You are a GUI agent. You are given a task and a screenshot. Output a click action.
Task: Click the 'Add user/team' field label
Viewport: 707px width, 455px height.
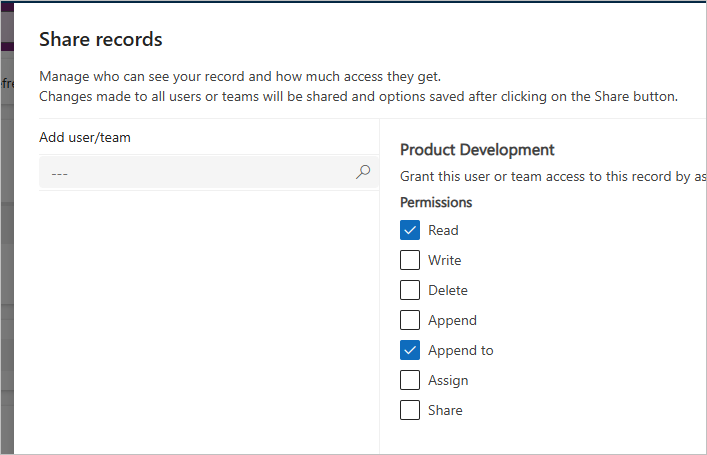[x=85, y=137]
